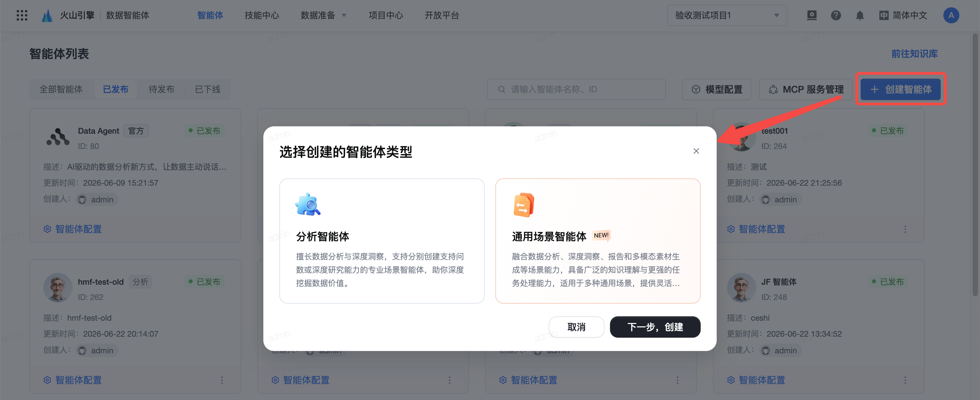Open 智能体配置 for JF 智能体
Viewport: 980px width, 400px height.
[x=756, y=380]
